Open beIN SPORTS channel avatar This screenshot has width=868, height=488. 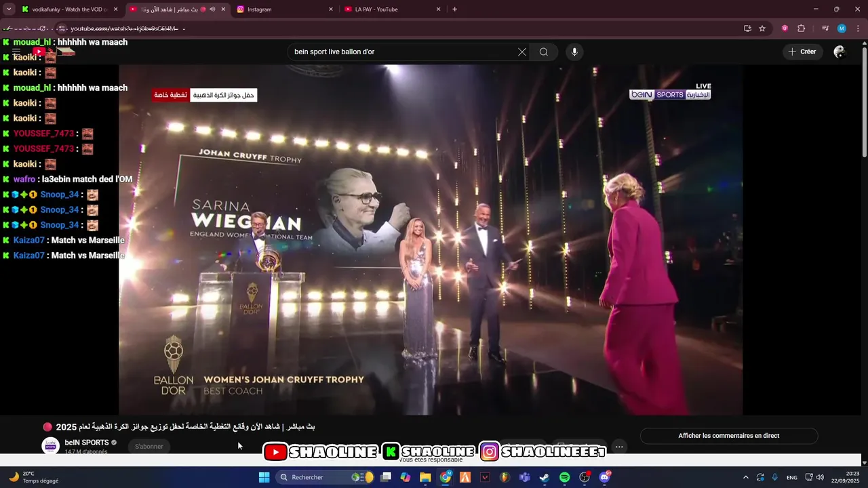click(50, 446)
